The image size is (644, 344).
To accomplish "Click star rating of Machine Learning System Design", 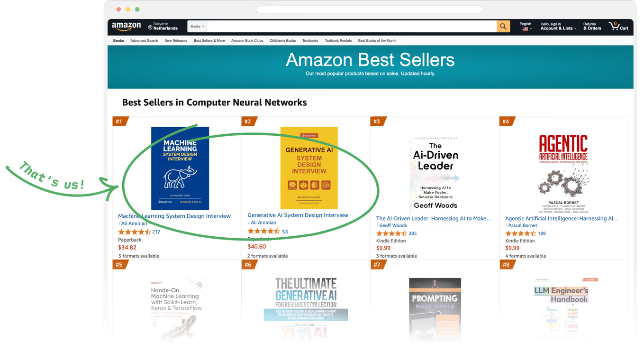I will coord(134,232).
